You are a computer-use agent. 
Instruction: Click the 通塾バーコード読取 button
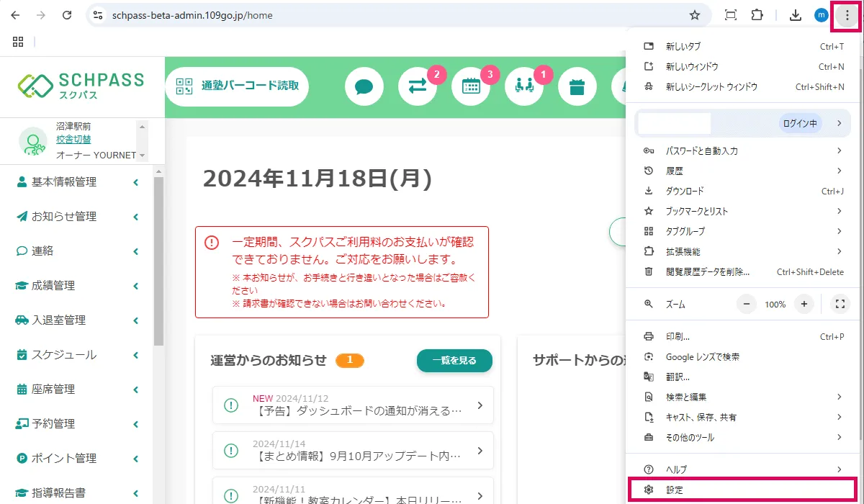[237, 86]
